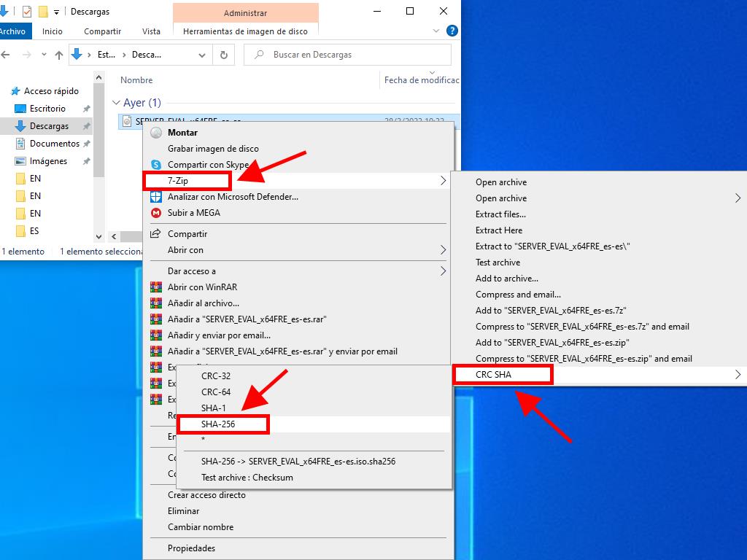Open the Compartir ribbon tab
Screen dimensions: 747x560
point(102,31)
